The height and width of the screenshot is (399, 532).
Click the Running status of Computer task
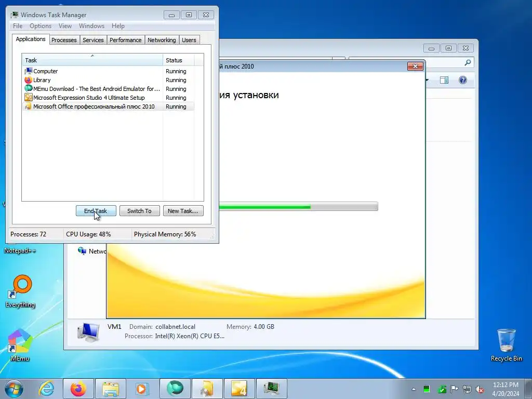(176, 71)
